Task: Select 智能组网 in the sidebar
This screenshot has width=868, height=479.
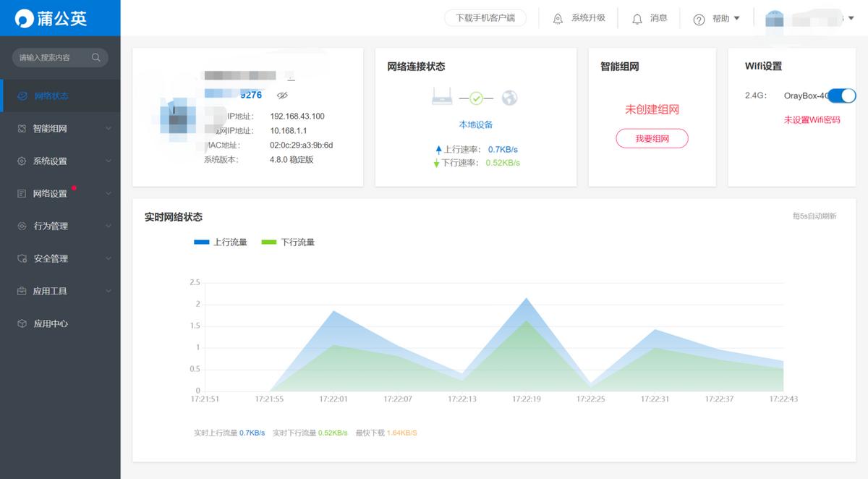Action: coord(49,128)
